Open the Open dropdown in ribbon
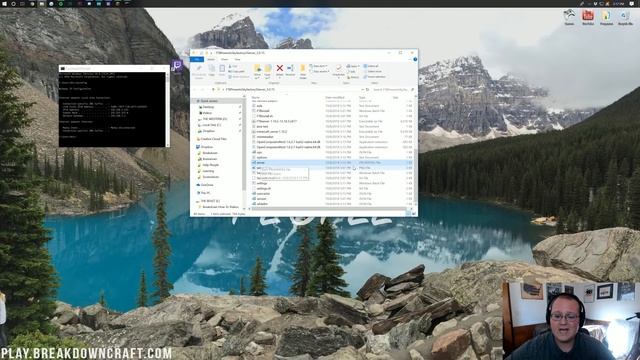640x360 pixels. pyautogui.click(x=353, y=66)
